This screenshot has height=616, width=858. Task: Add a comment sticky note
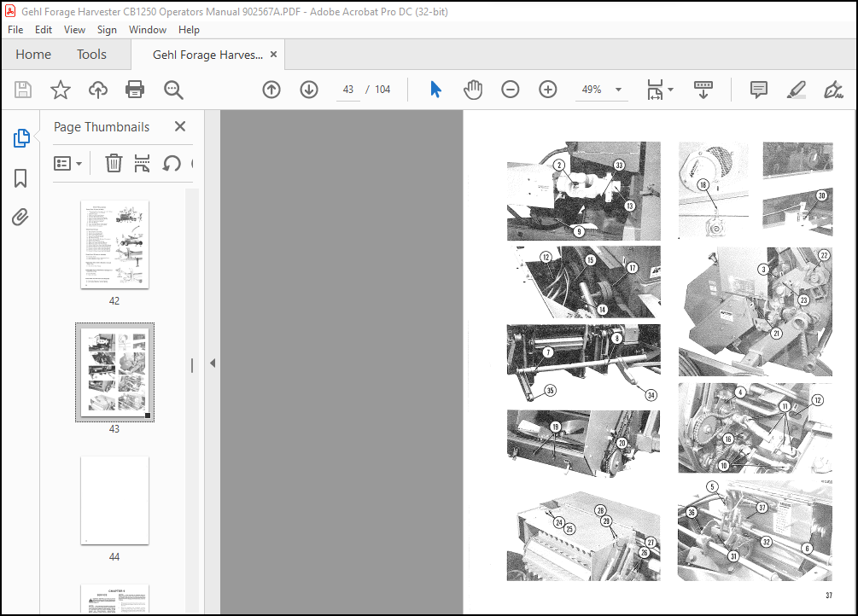758,90
